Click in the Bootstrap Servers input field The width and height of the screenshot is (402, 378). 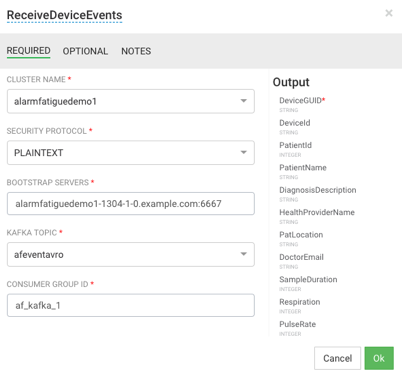[x=131, y=203]
